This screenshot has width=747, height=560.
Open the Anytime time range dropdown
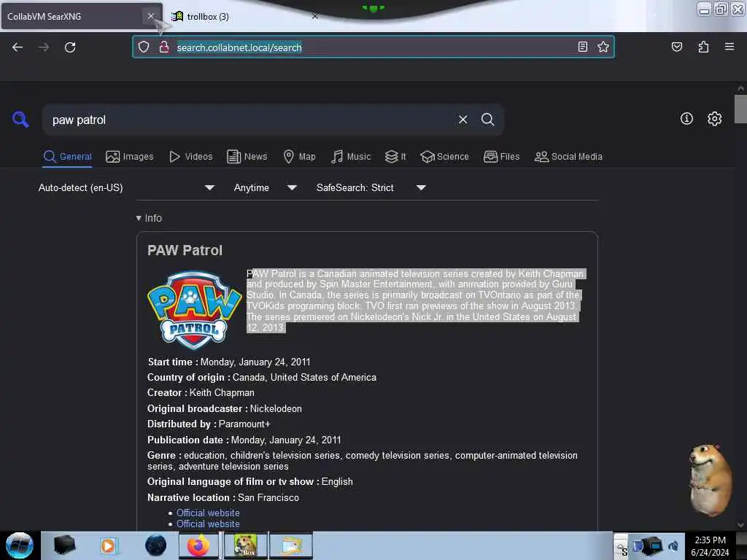tap(266, 187)
